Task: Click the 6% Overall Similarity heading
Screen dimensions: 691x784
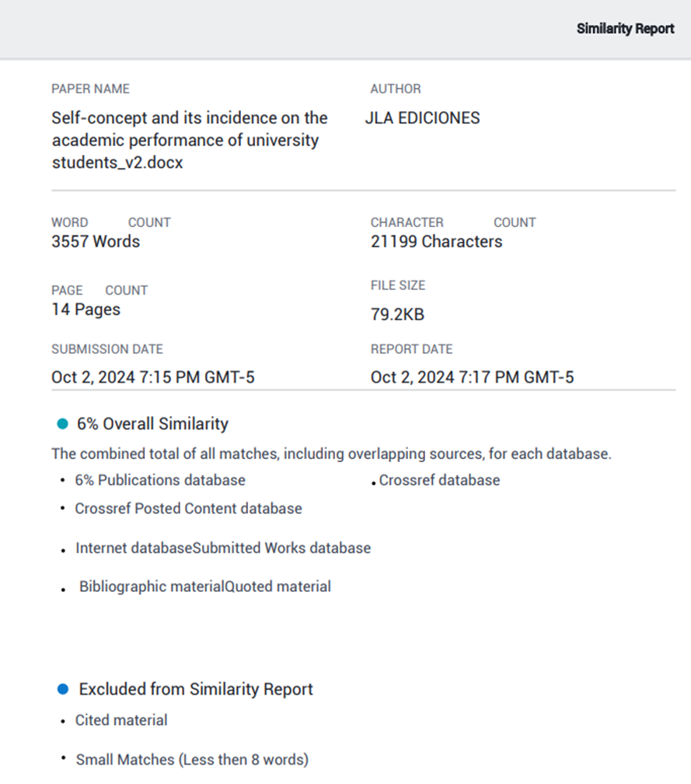Action: (x=152, y=424)
